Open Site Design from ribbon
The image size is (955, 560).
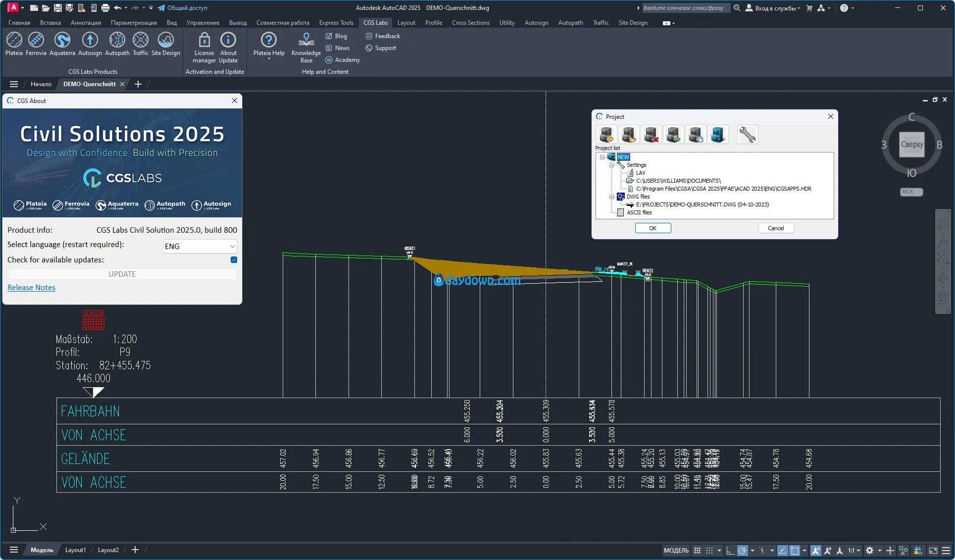[165, 44]
